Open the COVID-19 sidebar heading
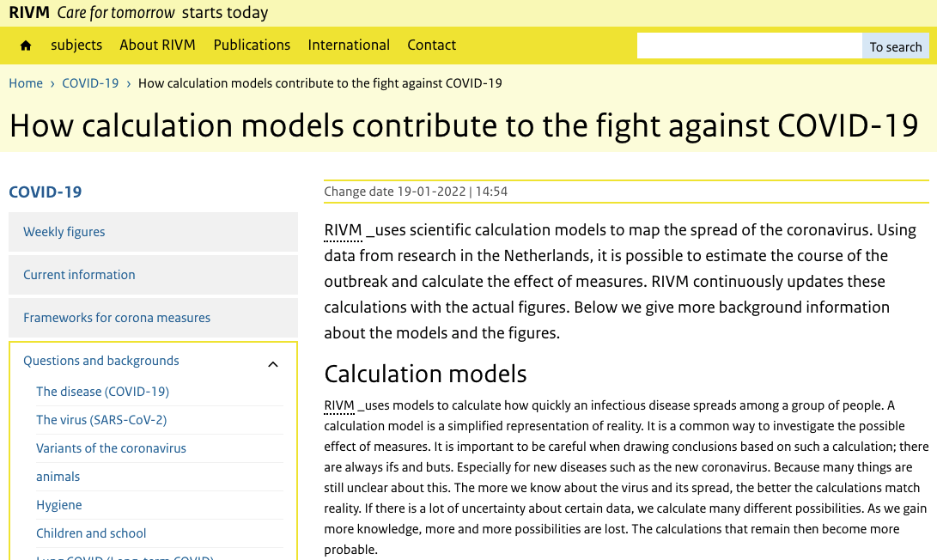The width and height of the screenshot is (937, 560). 46,192
